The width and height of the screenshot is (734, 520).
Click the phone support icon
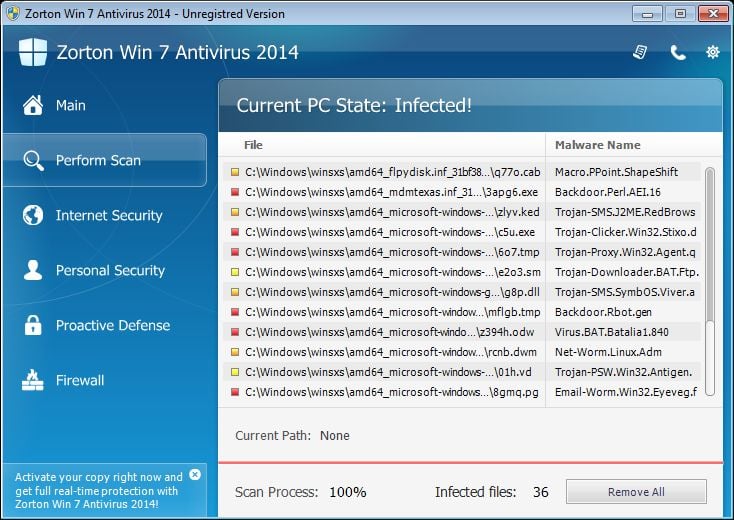[677, 52]
